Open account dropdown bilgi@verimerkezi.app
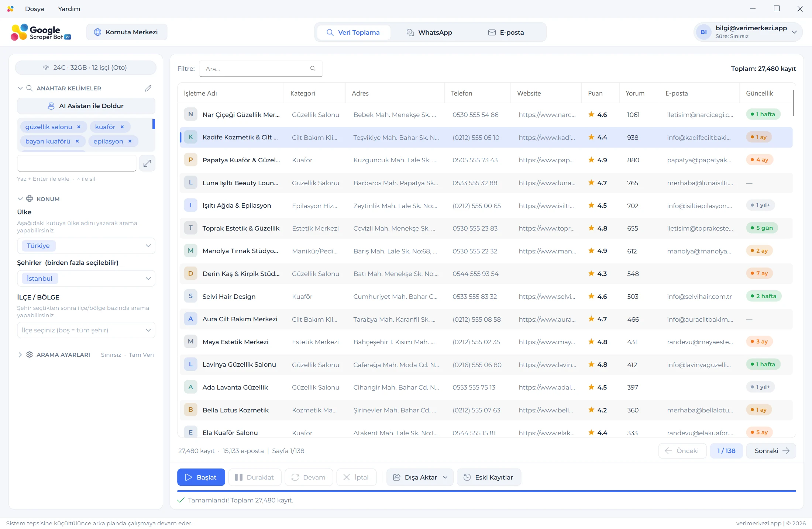 [748, 32]
